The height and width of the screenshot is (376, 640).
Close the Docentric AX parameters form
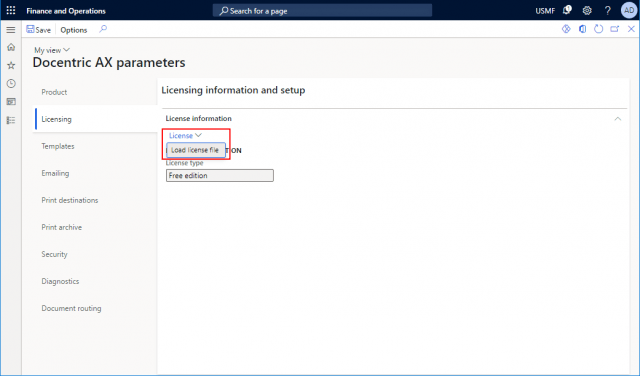[x=631, y=29]
